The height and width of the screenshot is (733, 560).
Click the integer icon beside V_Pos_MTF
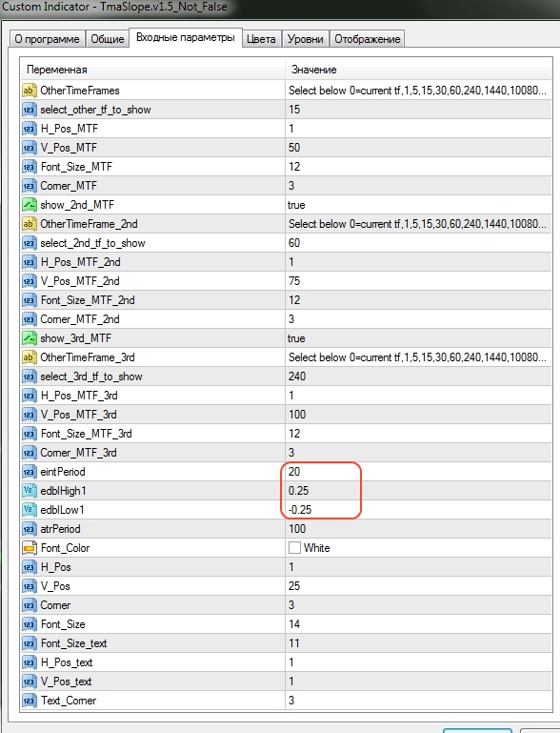point(29,148)
